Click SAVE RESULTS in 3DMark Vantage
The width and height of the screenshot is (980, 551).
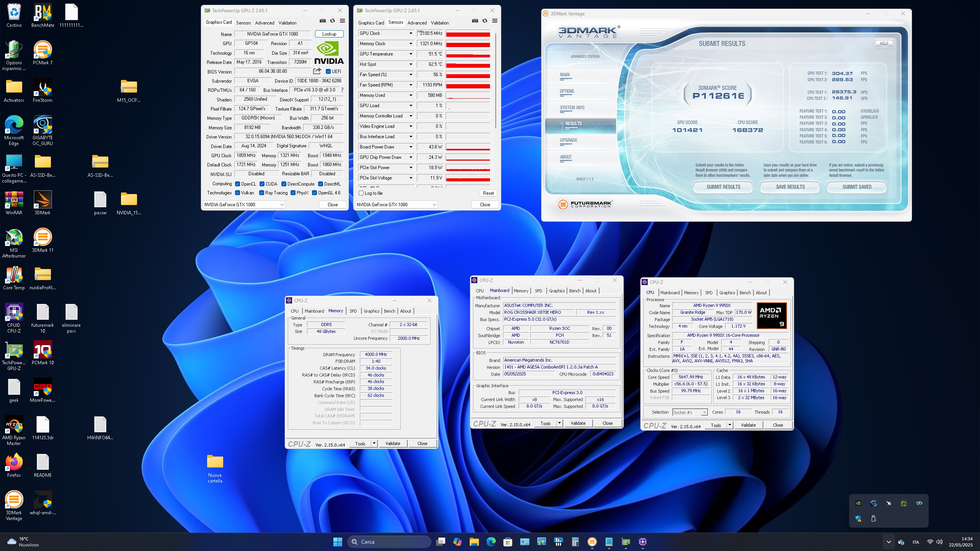pos(790,187)
